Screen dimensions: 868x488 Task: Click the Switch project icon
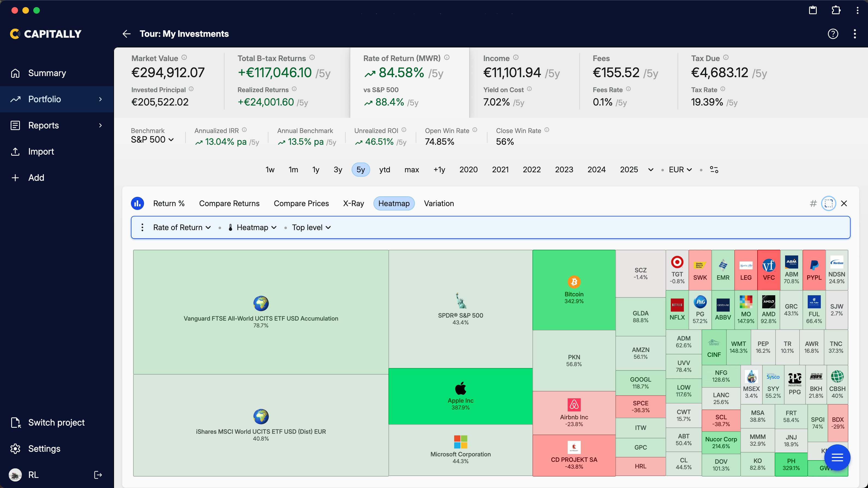(16, 422)
